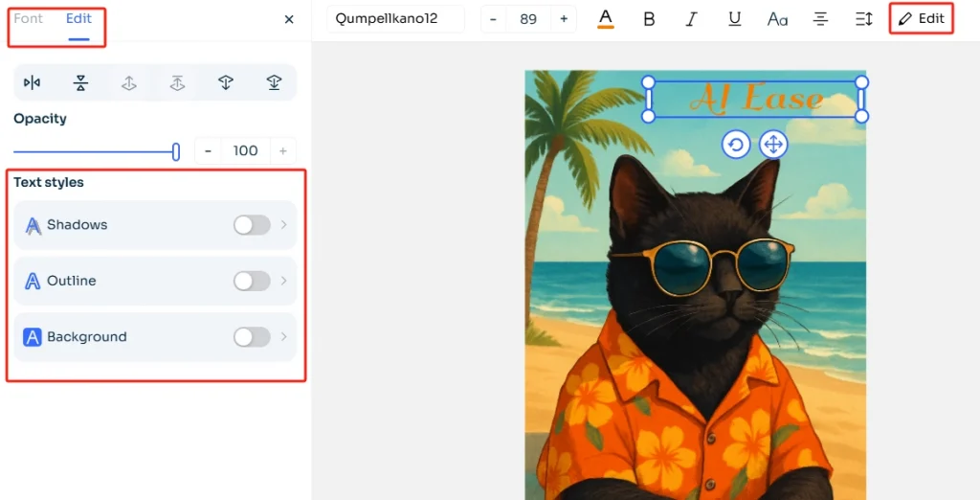Open line spacing settings
The height and width of the screenshot is (500, 980).
(863, 19)
